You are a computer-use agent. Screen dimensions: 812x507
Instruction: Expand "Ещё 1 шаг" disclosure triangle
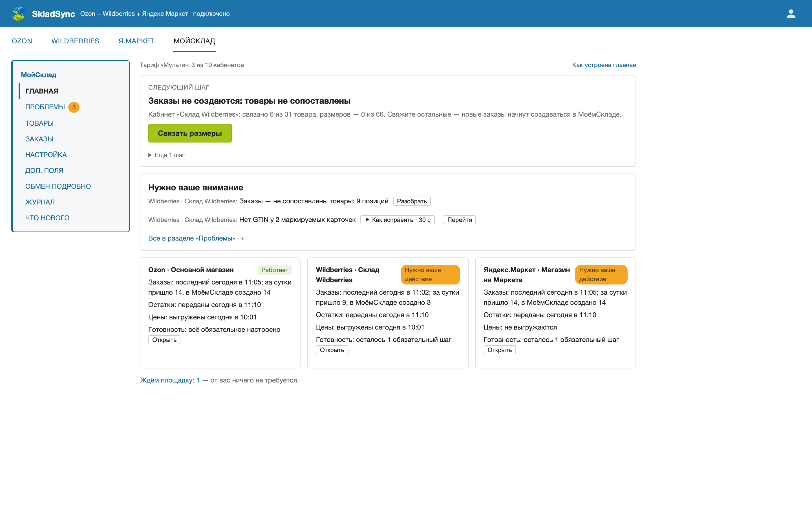click(150, 155)
